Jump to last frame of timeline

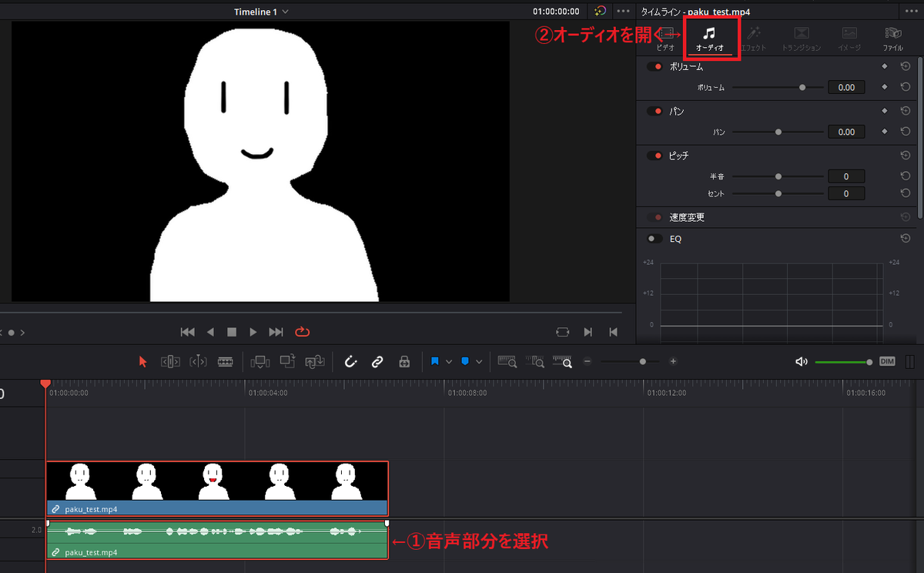click(x=276, y=332)
